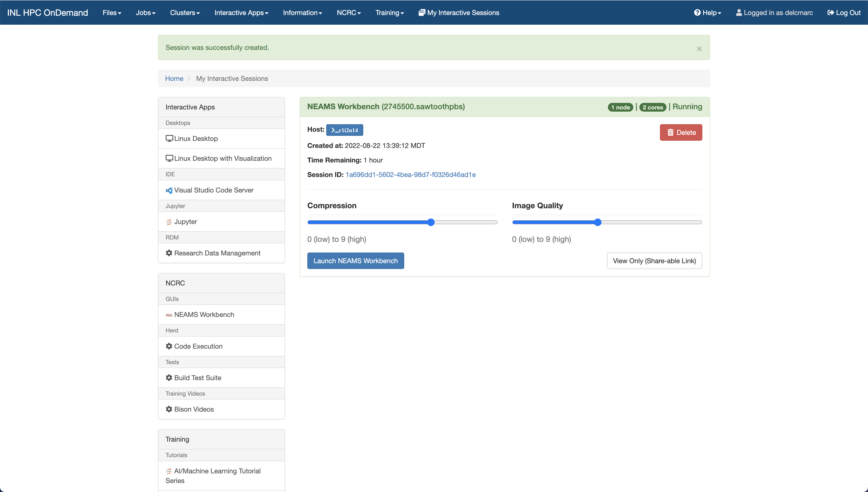Click the 1 node badge

(620, 108)
